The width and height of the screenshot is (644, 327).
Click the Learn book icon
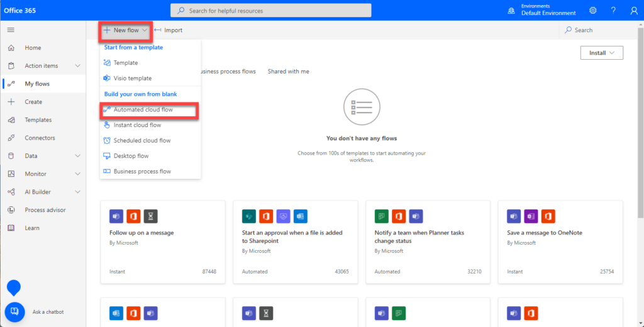[11, 228]
